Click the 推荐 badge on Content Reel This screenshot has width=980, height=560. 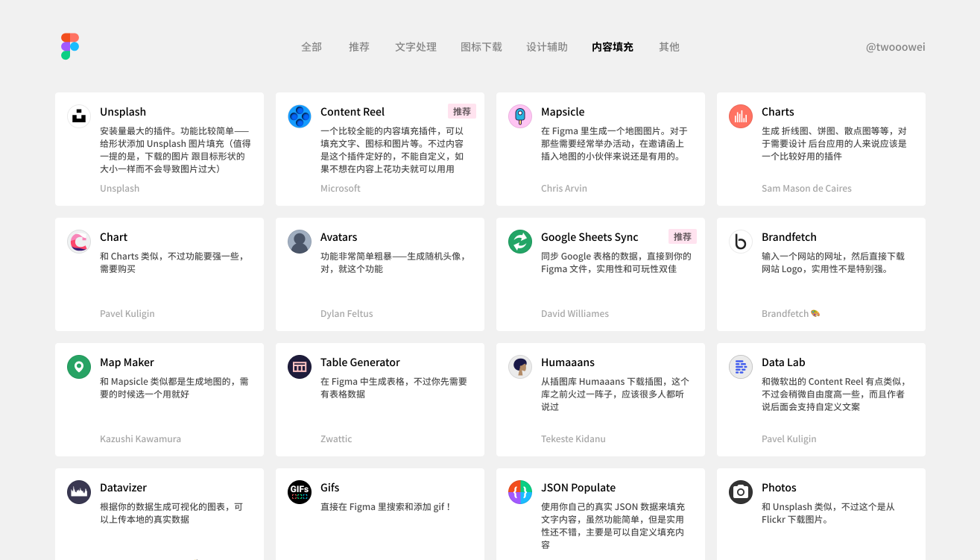point(462,111)
